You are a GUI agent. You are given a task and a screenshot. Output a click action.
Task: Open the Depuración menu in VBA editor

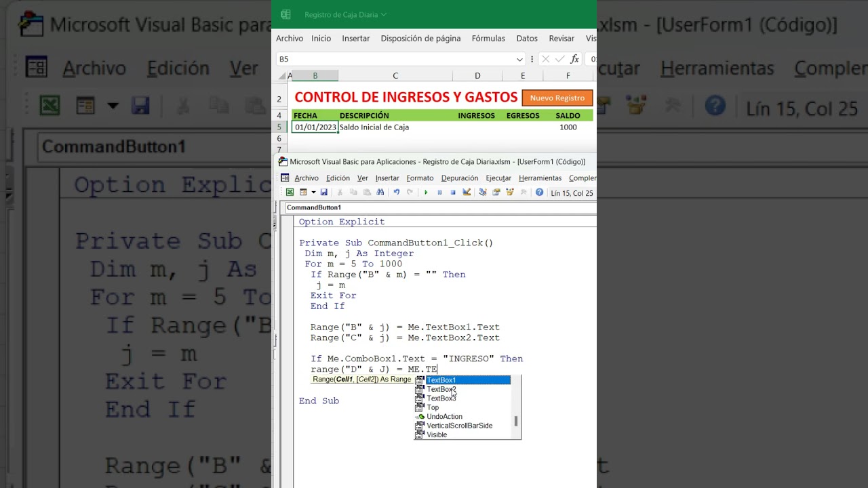tap(460, 178)
